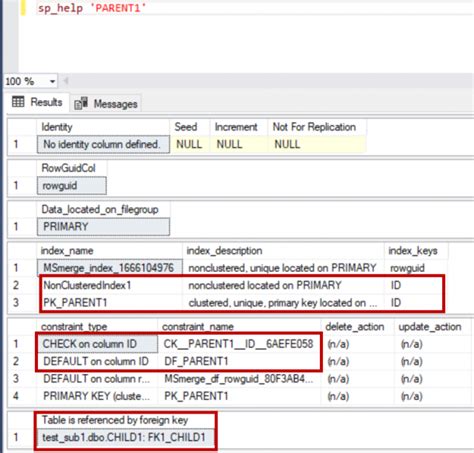Click the horizontal scrollbar left arrow
This screenshot has width=474, height=453.
(x=66, y=81)
